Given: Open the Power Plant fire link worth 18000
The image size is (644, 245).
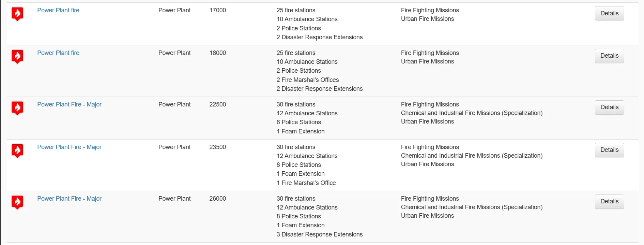Looking at the screenshot, I should pos(58,53).
